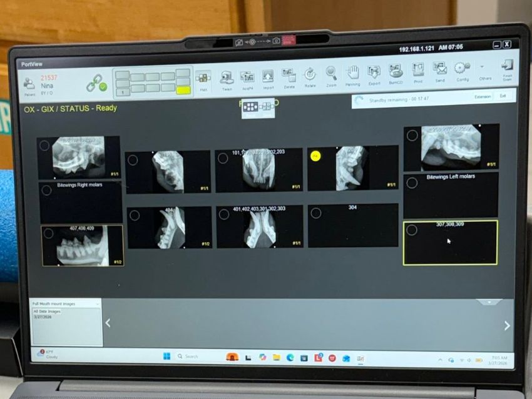The image size is (532, 399).
Task: Open top-right upper jaw radiograph thumbnail
Action: tap(451, 148)
